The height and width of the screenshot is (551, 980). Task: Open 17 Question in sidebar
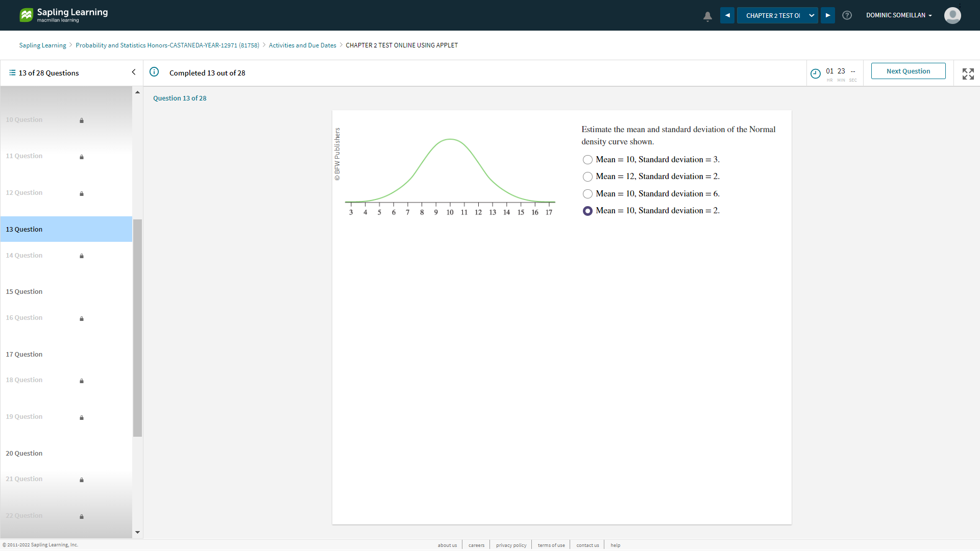tap(24, 355)
